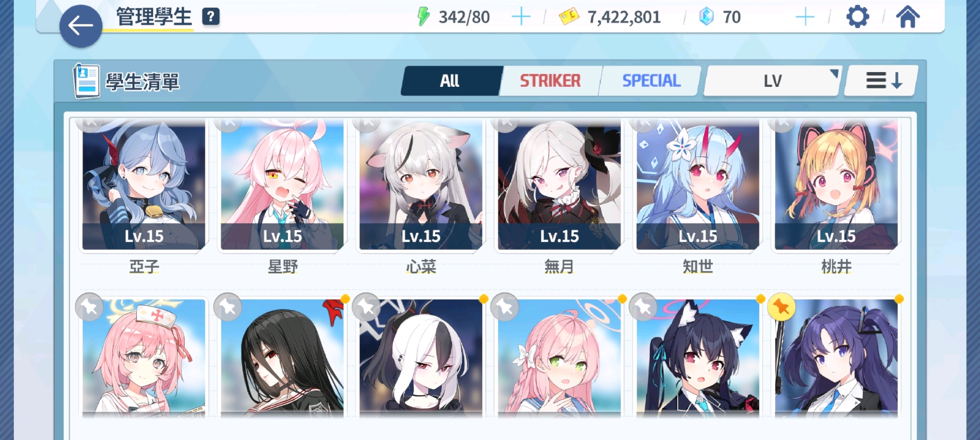Tap the blue gem currency icon

point(706,17)
